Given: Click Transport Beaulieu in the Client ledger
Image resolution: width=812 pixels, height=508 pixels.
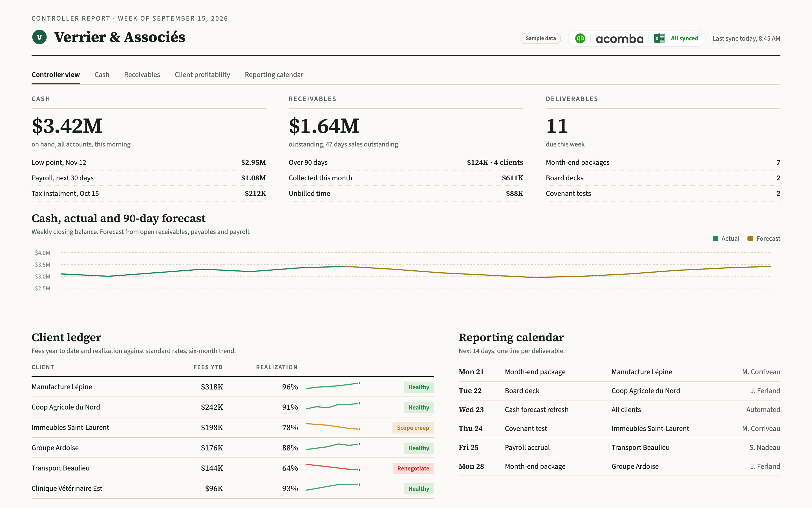Looking at the screenshot, I should (60, 468).
